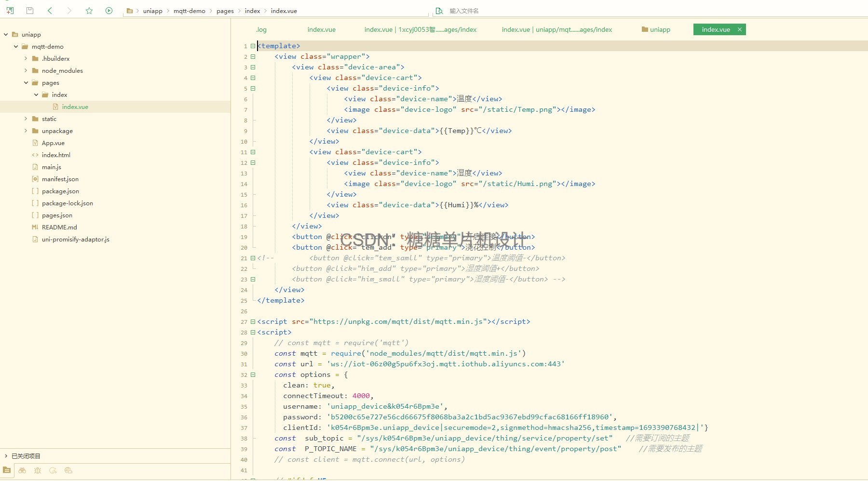Click the uni-promisify-adaptor.js file icon

tap(35, 239)
